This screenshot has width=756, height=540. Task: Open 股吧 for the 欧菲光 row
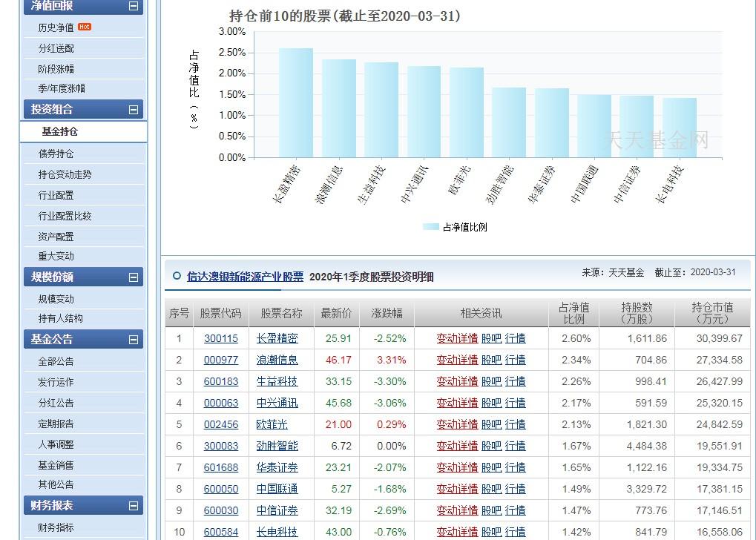click(491, 425)
